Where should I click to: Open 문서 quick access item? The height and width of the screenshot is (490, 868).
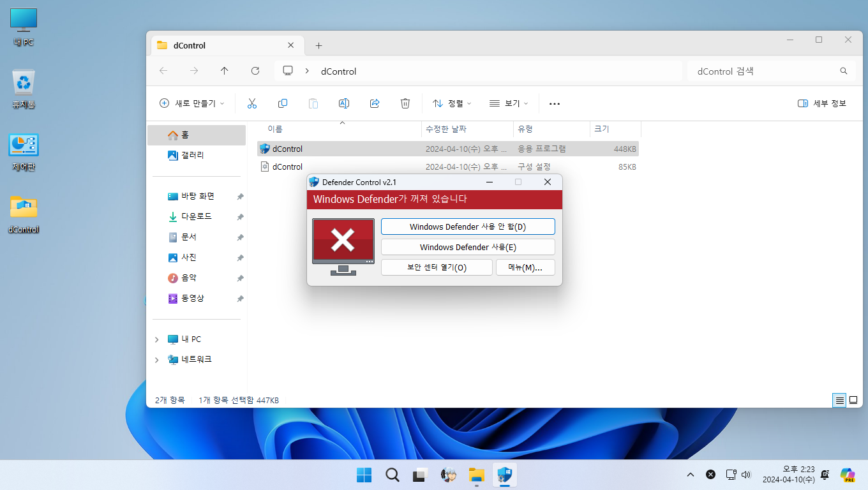coord(197,237)
